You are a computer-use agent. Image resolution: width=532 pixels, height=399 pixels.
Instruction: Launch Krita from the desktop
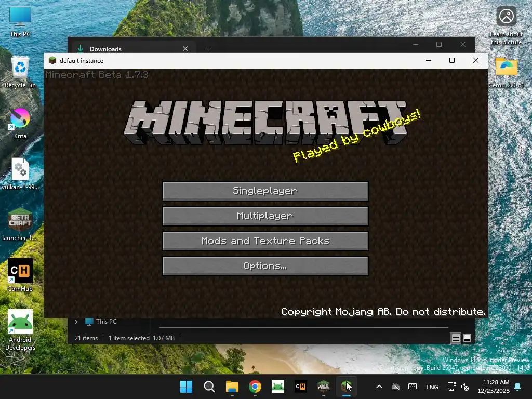pyautogui.click(x=20, y=123)
